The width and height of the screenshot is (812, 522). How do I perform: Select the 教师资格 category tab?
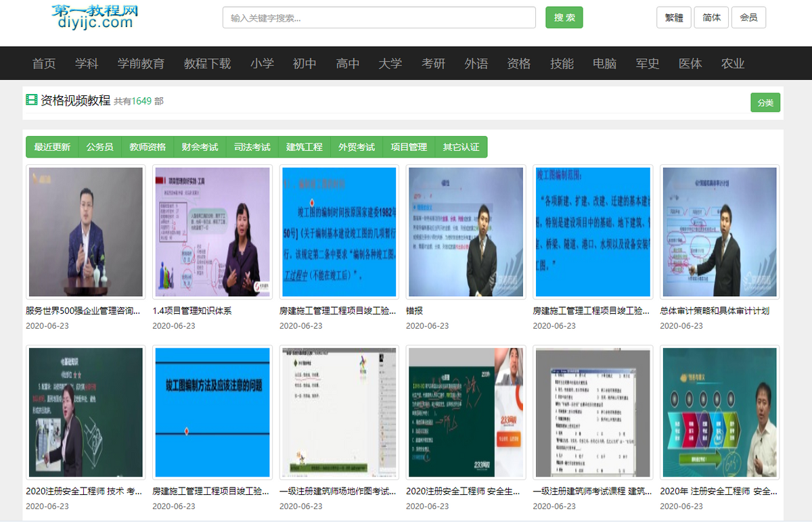coord(148,147)
